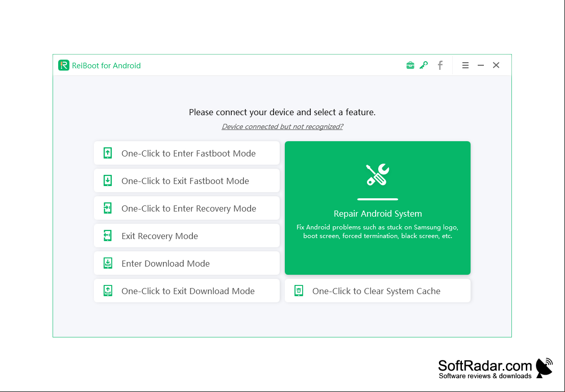Close the ReiBoot for Android window
Screen dimensions: 565x392
[496, 65]
